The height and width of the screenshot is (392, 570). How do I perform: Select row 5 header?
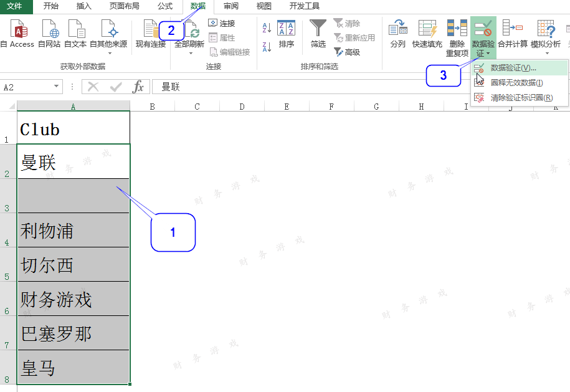(x=8, y=265)
